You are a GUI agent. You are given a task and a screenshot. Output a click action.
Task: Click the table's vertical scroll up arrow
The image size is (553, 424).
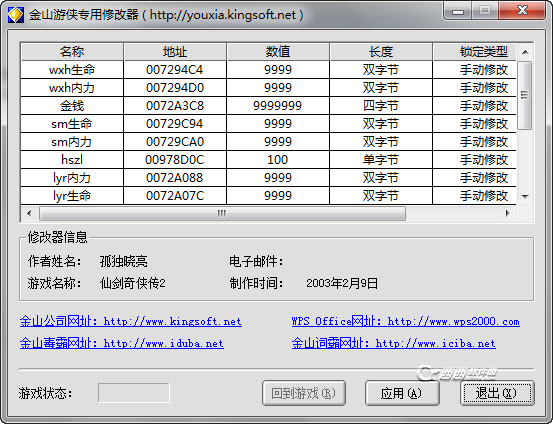pyautogui.click(x=525, y=52)
